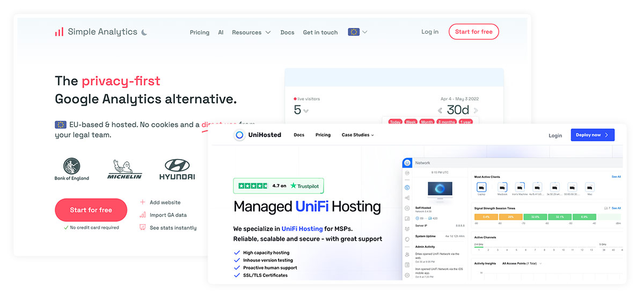Click the settings gear at the sidebar bottom
The height and width of the screenshot is (296, 644).
click(407, 275)
